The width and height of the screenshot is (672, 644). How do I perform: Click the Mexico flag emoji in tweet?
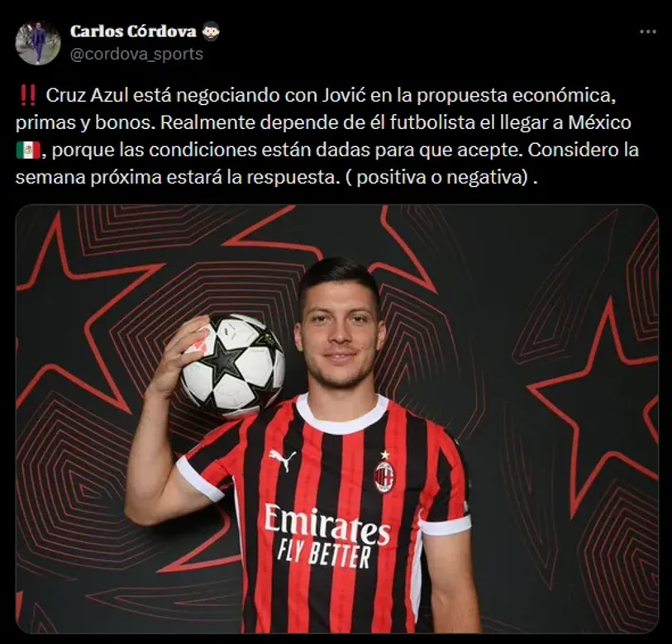pyautogui.click(x=28, y=150)
